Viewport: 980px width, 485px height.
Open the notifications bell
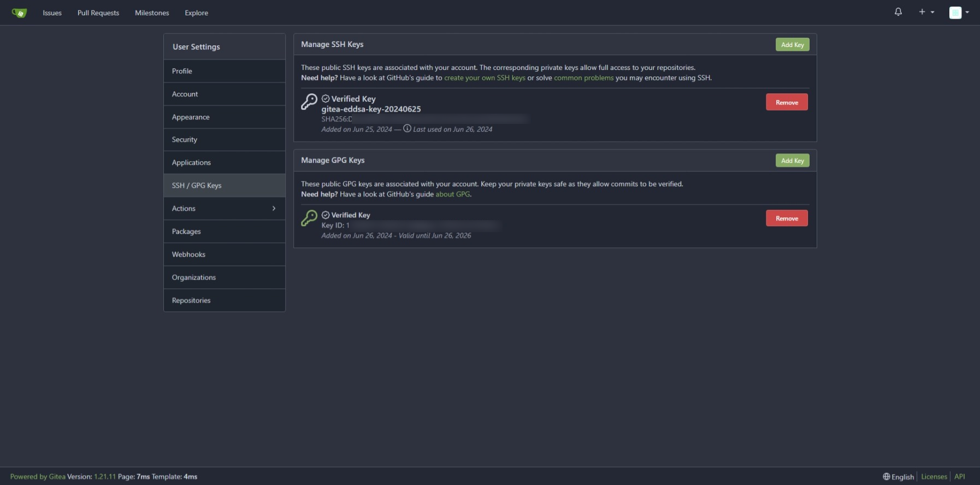click(x=898, y=12)
